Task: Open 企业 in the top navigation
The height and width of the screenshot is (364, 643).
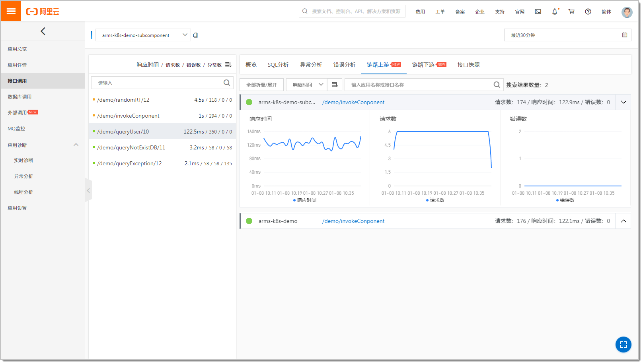Action: tap(480, 12)
